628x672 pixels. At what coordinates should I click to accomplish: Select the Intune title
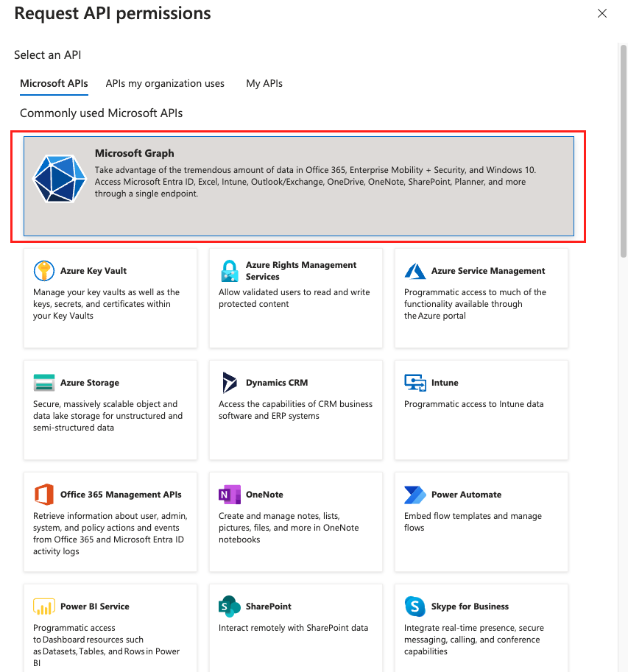point(445,383)
